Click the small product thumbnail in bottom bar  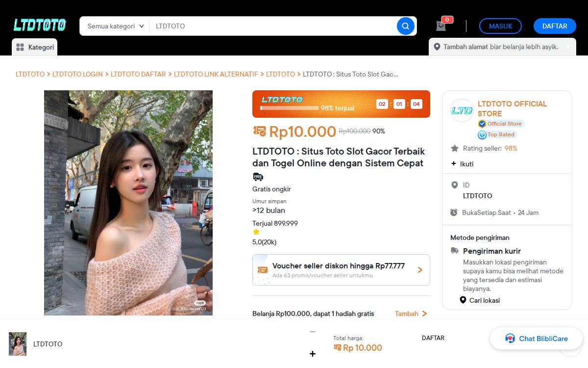(x=18, y=344)
